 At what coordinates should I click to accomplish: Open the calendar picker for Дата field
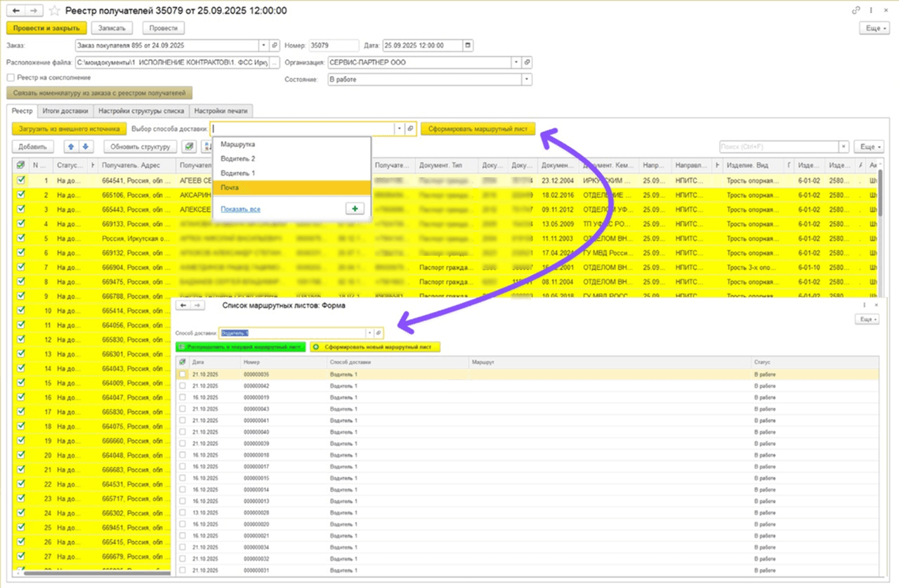coord(468,46)
